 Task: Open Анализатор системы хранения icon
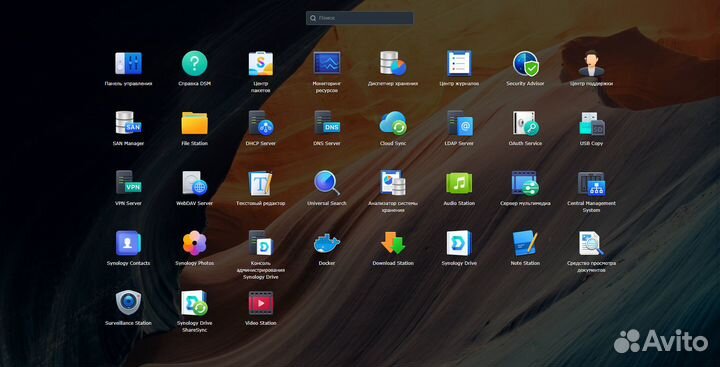(x=393, y=183)
